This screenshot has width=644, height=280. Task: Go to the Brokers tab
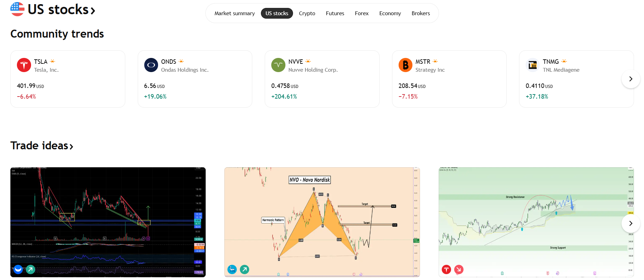click(420, 13)
